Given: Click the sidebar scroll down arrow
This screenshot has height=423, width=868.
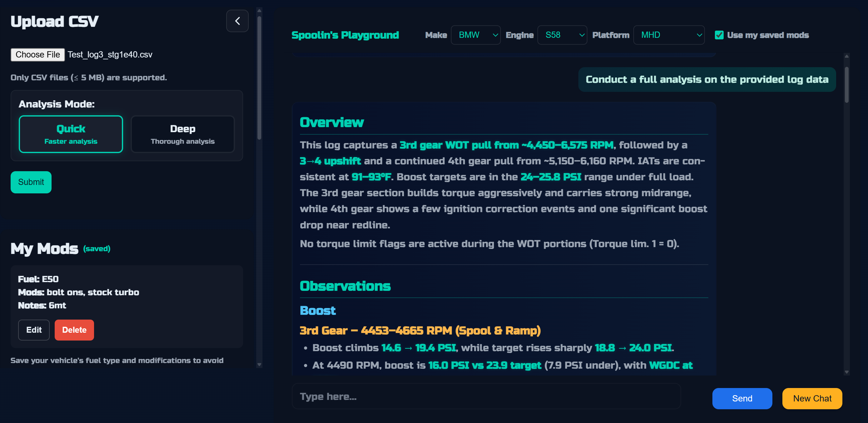Looking at the screenshot, I should point(259,364).
